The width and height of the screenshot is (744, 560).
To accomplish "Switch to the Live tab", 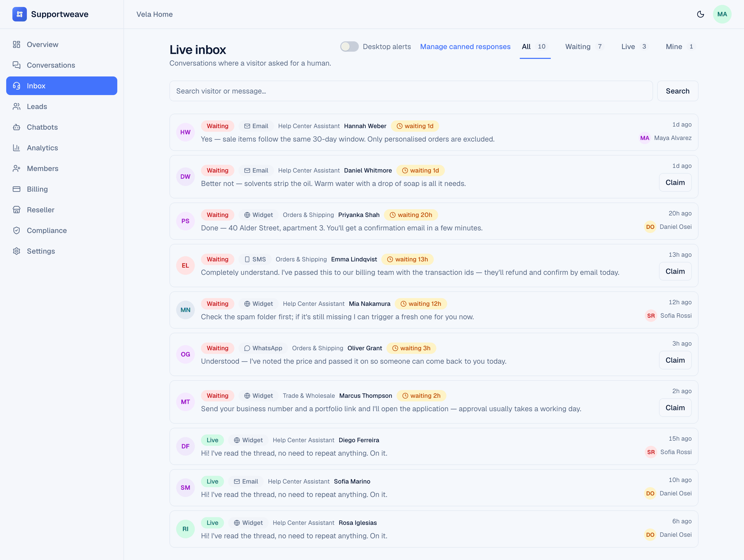I will point(634,47).
